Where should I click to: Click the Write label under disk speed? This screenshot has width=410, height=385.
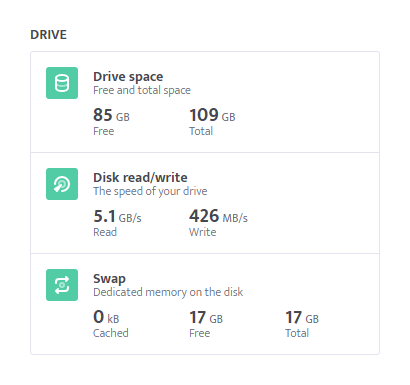click(203, 232)
